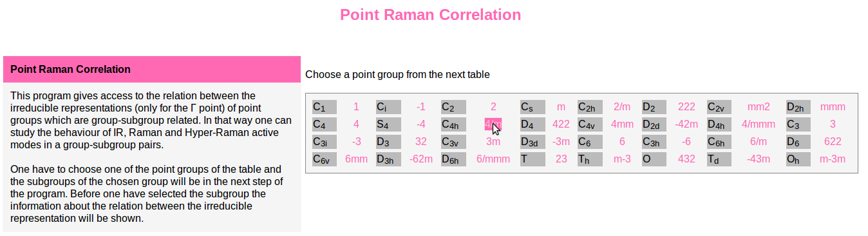Open the m-3m point group
This screenshot has width=868, height=236.
click(x=833, y=159)
